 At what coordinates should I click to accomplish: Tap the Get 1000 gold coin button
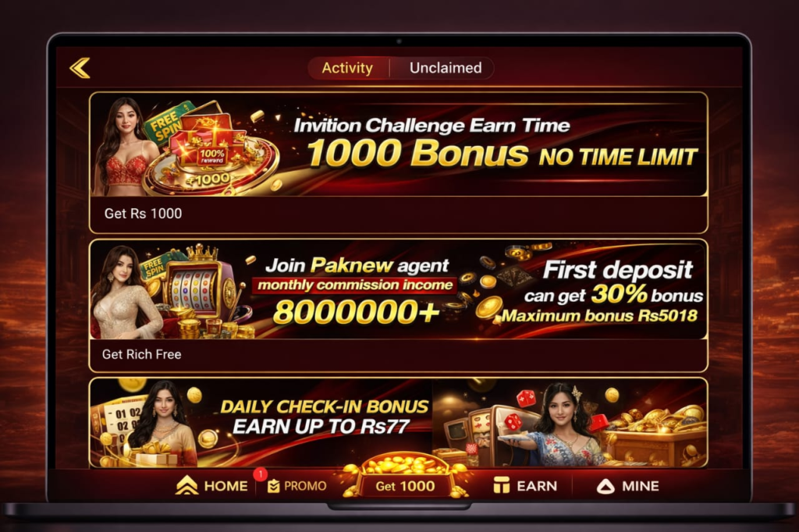[405, 484]
